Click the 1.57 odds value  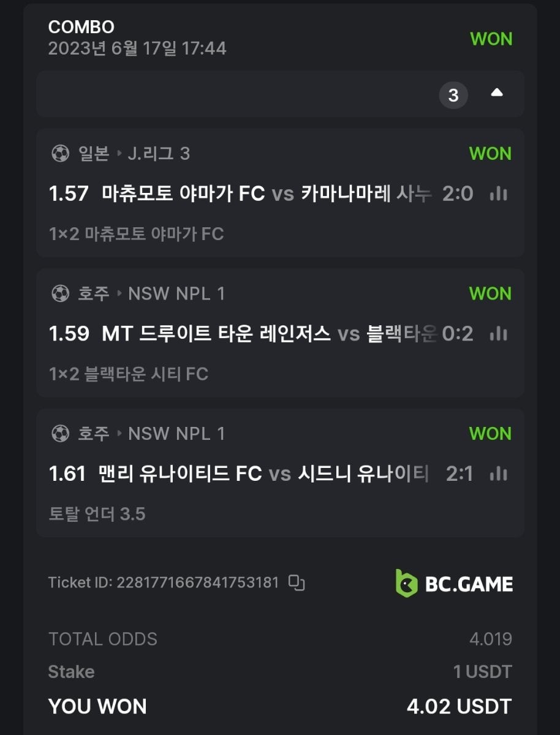[69, 194]
